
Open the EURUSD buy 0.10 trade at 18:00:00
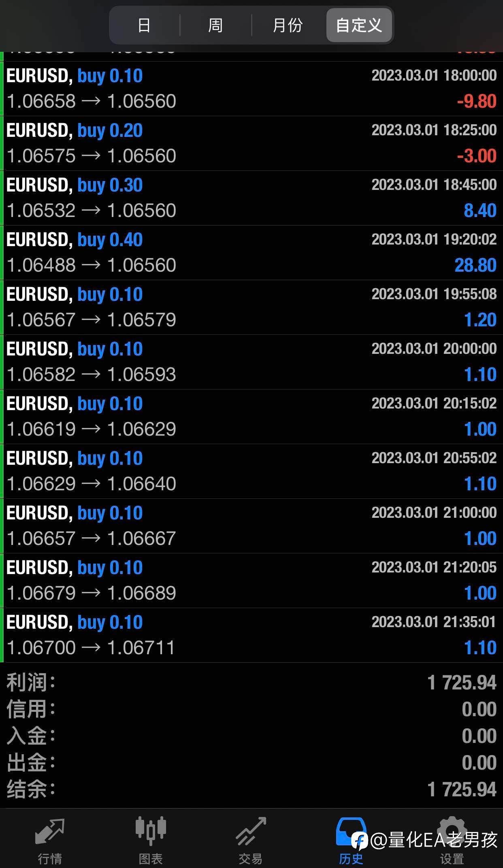(251, 89)
